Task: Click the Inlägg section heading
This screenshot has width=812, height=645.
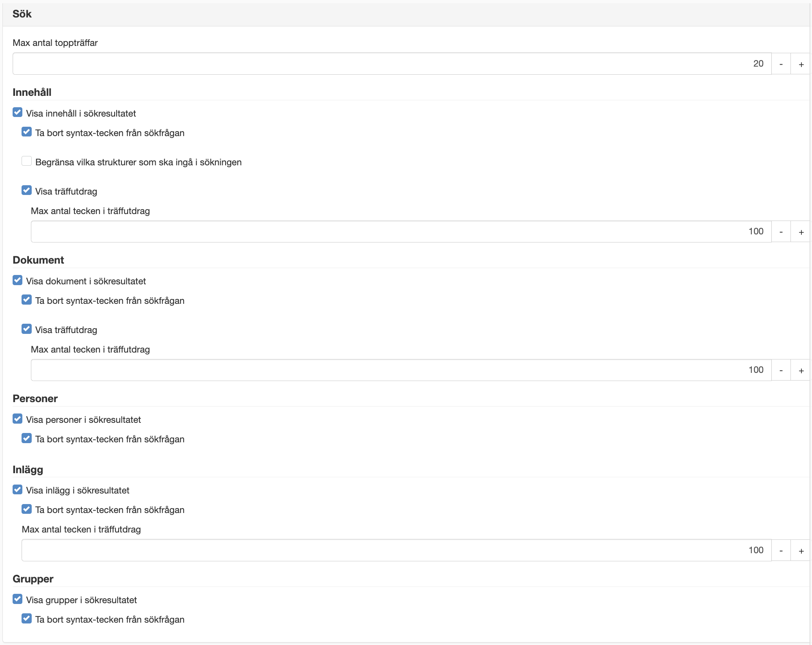Action: coord(28,470)
